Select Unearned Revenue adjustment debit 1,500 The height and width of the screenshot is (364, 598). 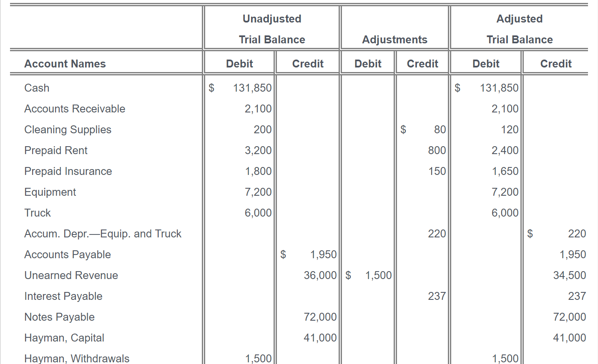[x=378, y=275]
